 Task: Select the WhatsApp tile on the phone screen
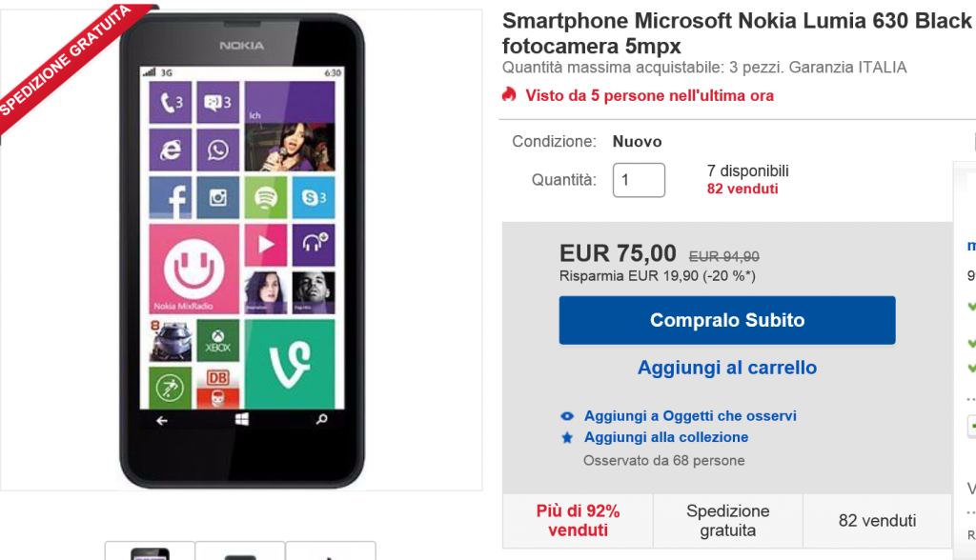point(217,151)
